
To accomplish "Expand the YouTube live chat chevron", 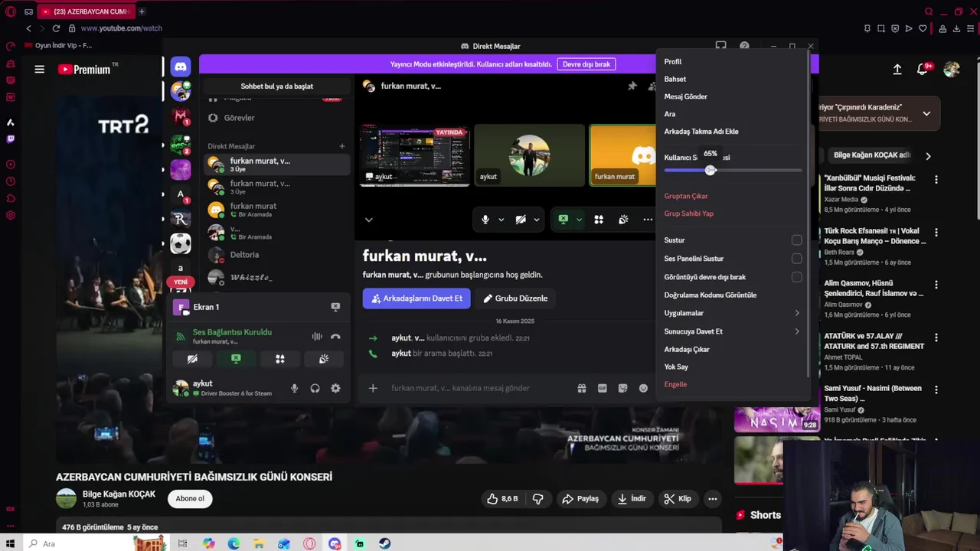I will click(x=926, y=113).
